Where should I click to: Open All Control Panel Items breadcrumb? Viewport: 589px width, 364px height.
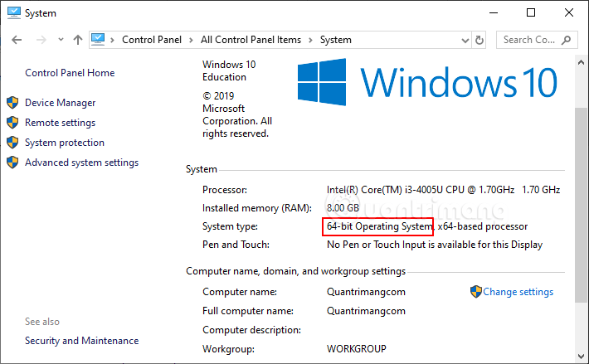pos(251,40)
